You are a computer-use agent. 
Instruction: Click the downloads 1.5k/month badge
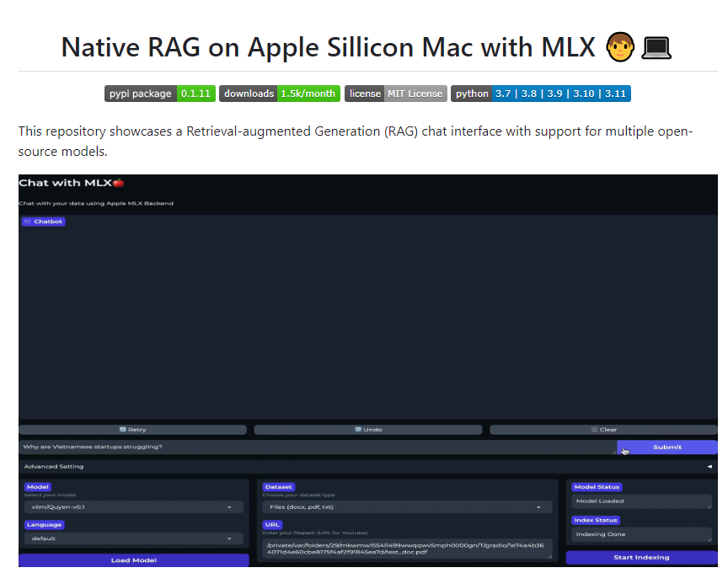pyautogui.click(x=280, y=94)
